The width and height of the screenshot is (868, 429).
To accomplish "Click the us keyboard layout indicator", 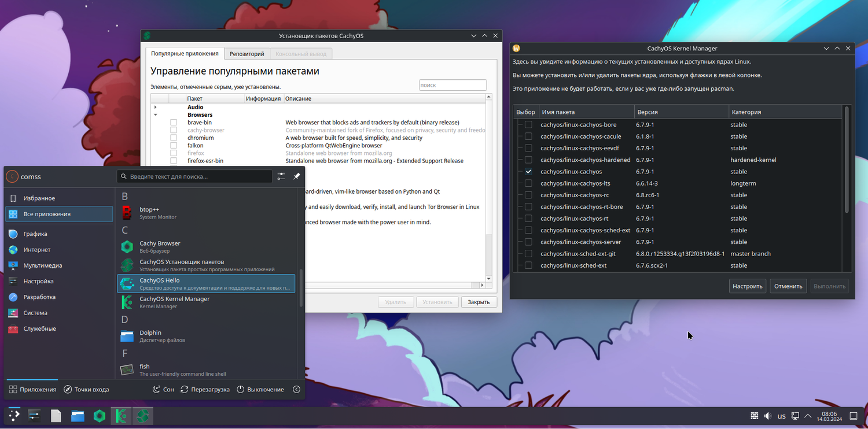I will 782,416.
